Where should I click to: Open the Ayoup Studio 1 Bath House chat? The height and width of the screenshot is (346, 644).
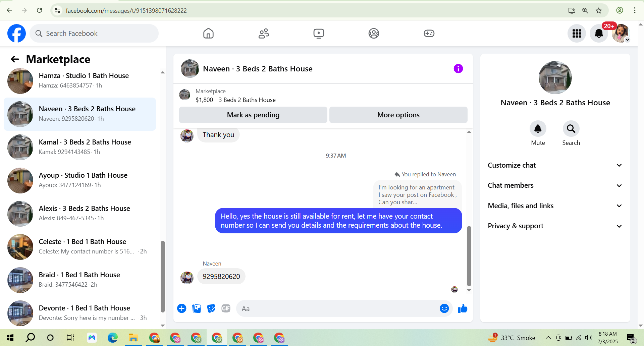pos(80,180)
